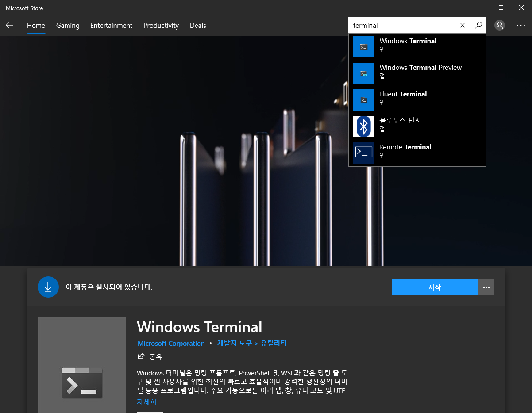Image resolution: width=532 pixels, height=413 pixels.
Task: Open the Gaming tab
Action: click(68, 26)
